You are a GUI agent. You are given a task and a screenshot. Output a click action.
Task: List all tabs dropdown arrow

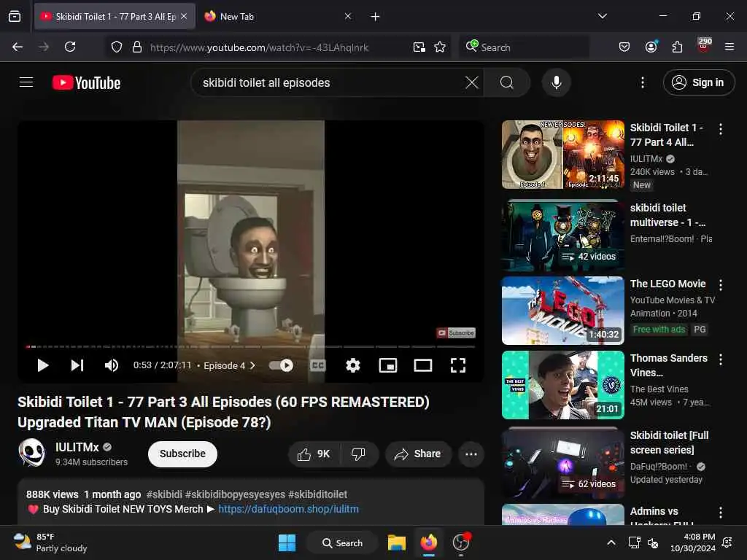tap(602, 16)
